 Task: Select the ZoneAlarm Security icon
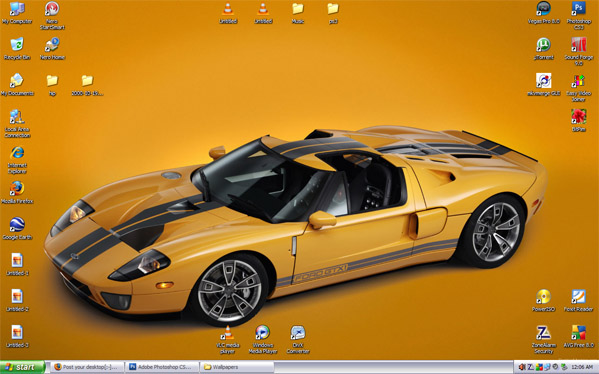[543, 340]
